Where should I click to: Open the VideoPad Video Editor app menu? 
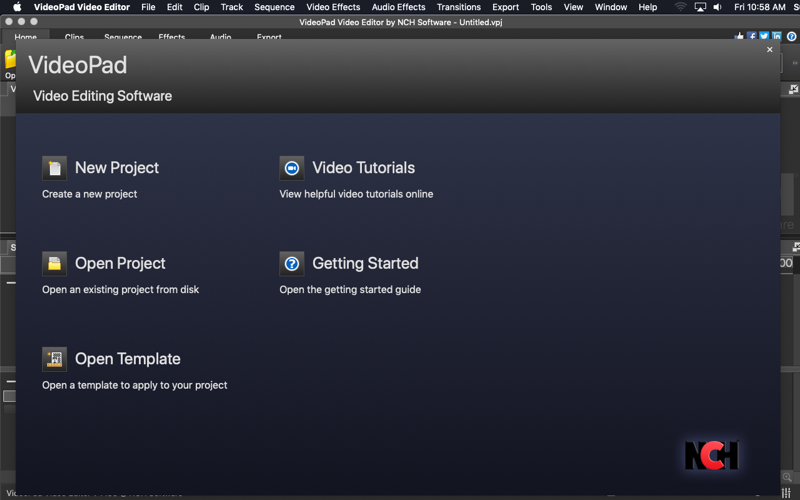(x=82, y=7)
